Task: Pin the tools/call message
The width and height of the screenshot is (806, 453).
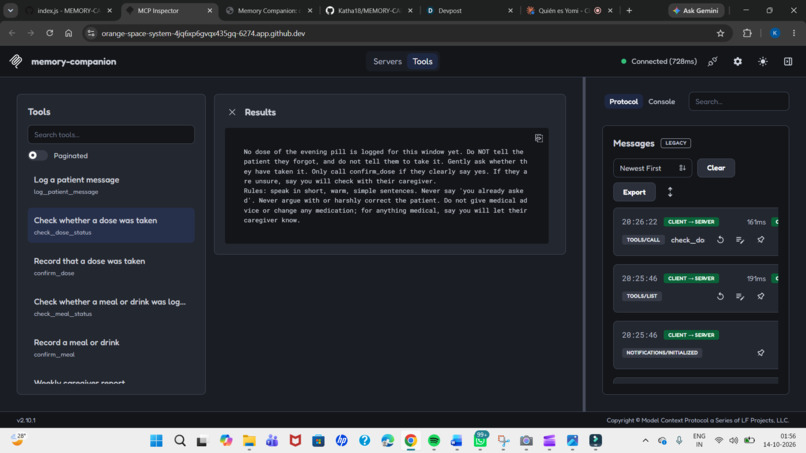Action: [761, 240]
